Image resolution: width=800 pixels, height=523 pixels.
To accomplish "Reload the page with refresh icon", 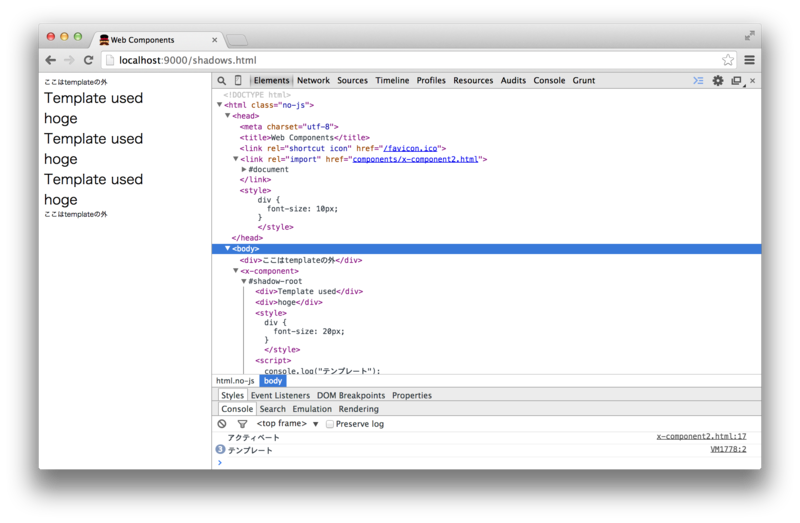I will pos(88,60).
